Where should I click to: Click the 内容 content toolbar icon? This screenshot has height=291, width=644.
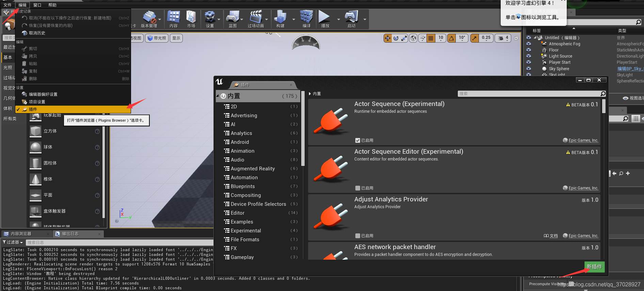coord(173,17)
